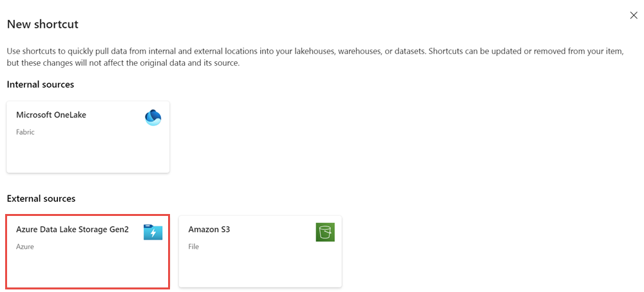Close the New shortcut dialog
Viewport: 644px width, 292px height.
click(634, 15)
